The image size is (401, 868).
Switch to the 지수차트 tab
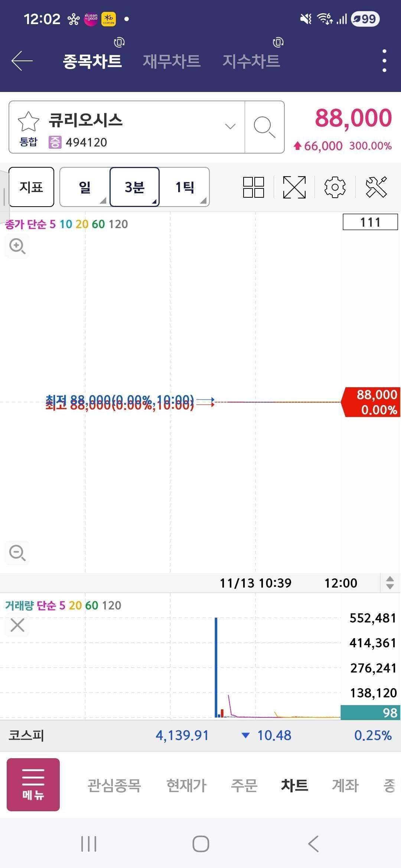click(251, 61)
